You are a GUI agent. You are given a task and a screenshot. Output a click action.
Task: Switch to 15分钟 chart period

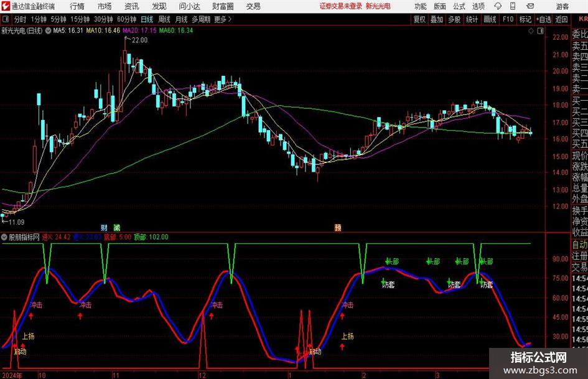80,19
